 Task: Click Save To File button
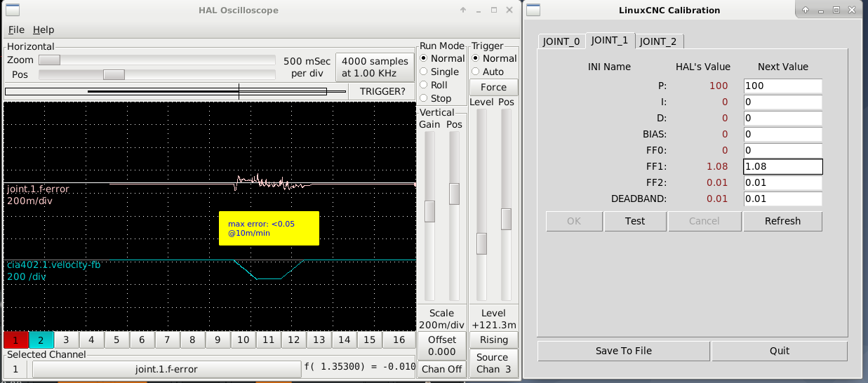click(624, 351)
